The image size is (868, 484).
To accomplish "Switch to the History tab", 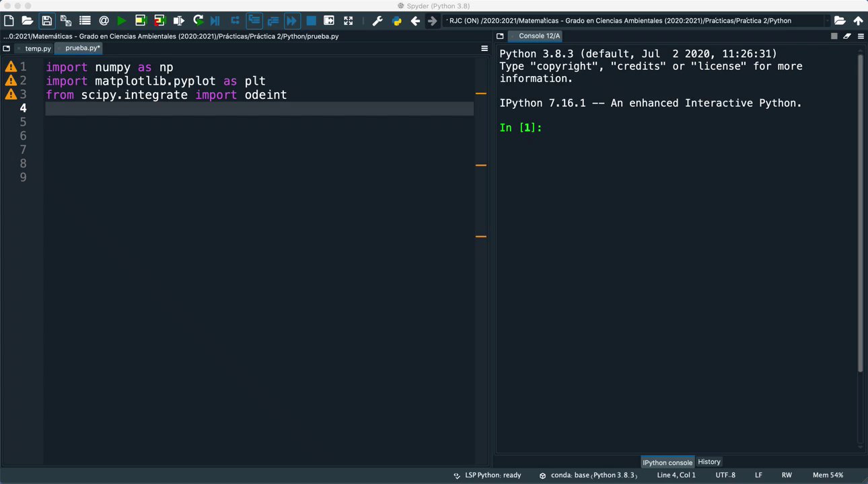I will (x=709, y=462).
